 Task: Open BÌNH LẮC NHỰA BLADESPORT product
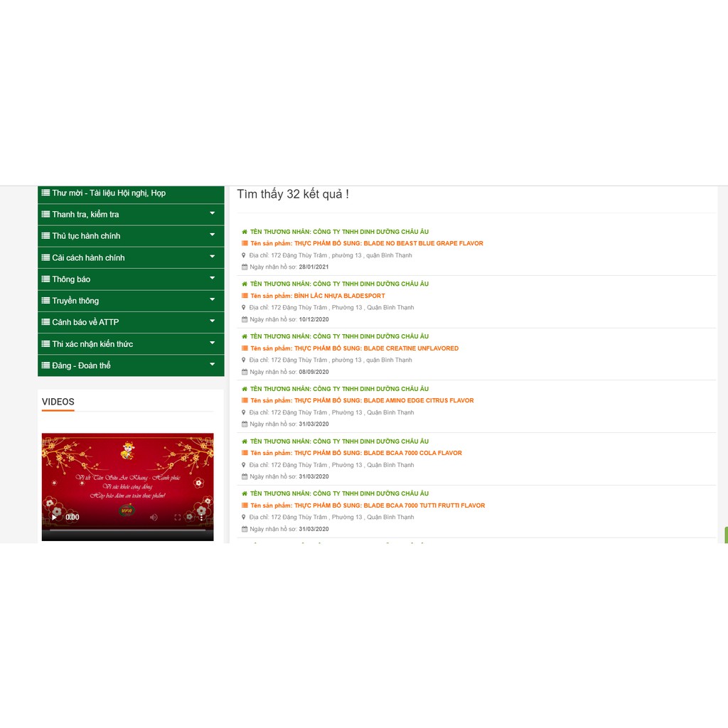coord(318,296)
